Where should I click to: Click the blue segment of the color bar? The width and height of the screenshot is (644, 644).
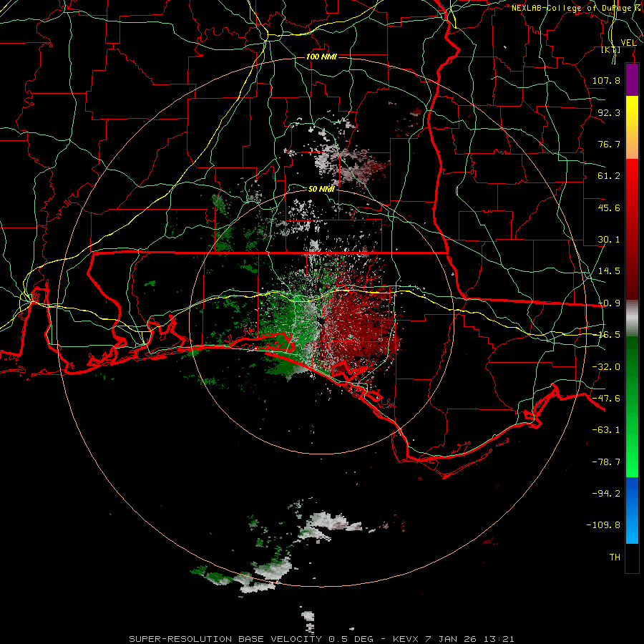coord(632,510)
